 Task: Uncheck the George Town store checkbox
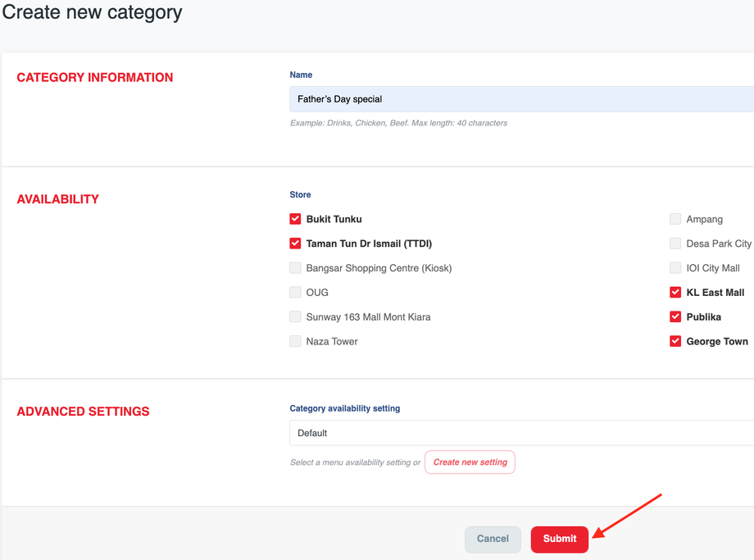(x=675, y=342)
